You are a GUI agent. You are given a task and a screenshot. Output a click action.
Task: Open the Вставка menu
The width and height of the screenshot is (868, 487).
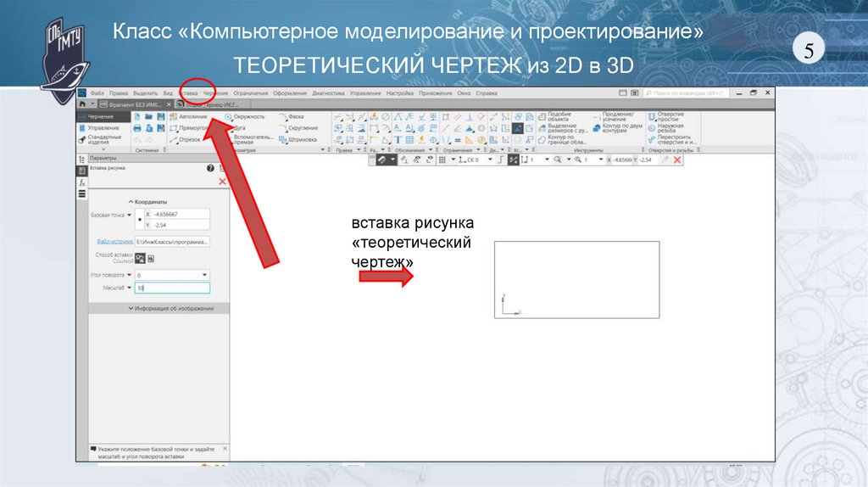click(188, 92)
